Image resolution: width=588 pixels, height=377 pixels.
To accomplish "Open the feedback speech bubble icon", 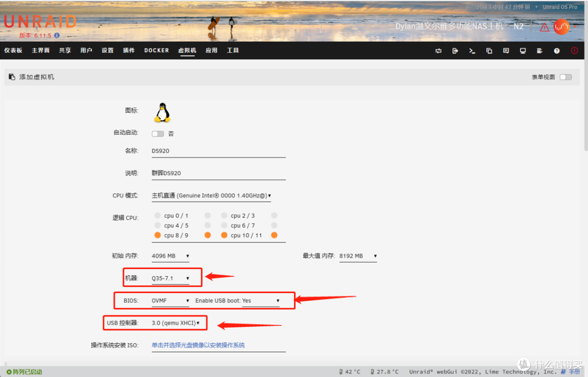I will point(506,51).
